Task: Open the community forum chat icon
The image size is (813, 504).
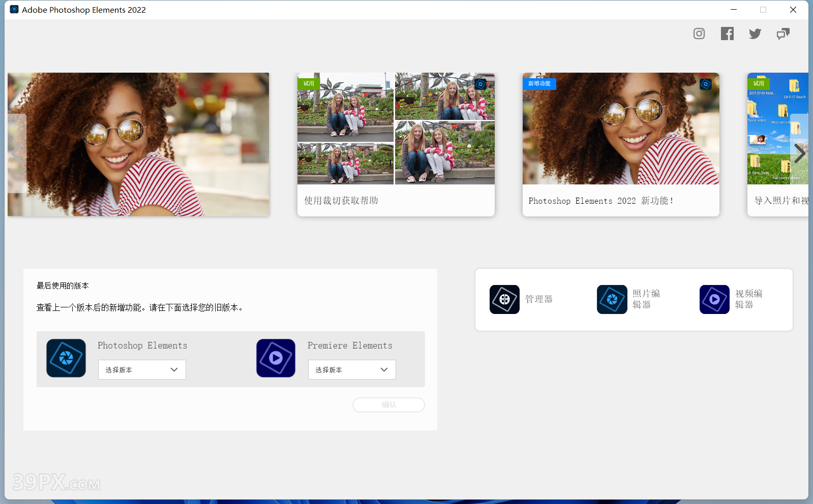Action: [x=783, y=34]
